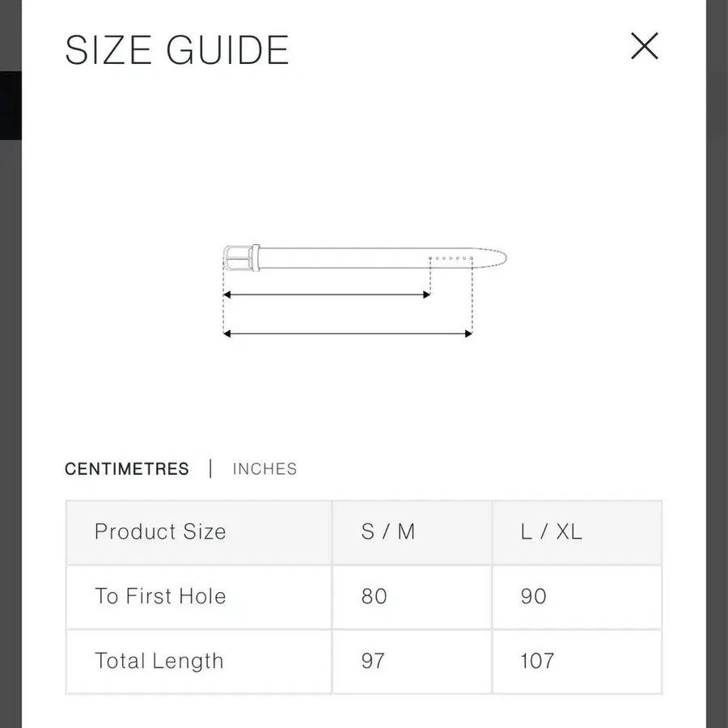Image resolution: width=728 pixels, height=728 pixels.
Task: Click the dimmed backdrop left of the dialog
Action: tap(10, 404)
